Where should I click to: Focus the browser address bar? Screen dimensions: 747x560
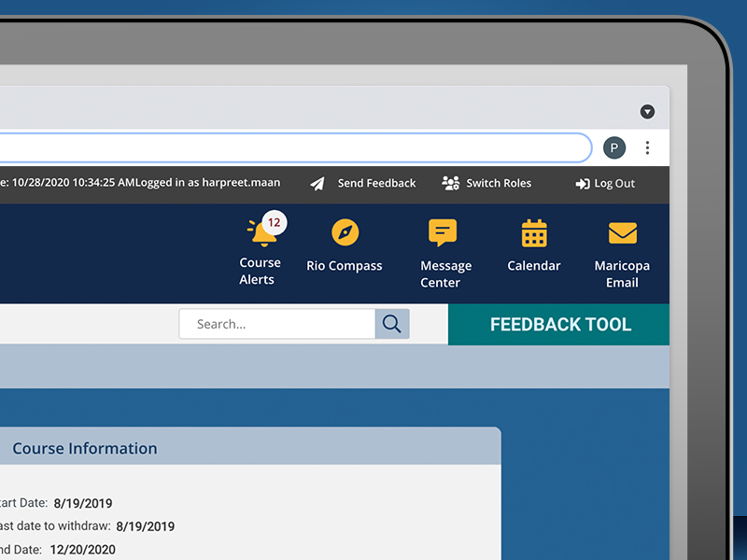[295, 147]
